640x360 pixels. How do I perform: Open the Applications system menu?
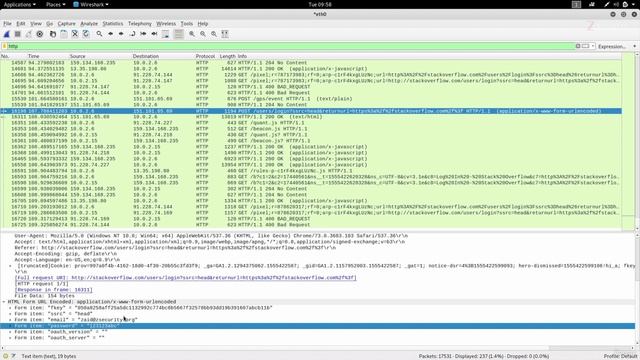pyautogui.click(x=19, y=4)
